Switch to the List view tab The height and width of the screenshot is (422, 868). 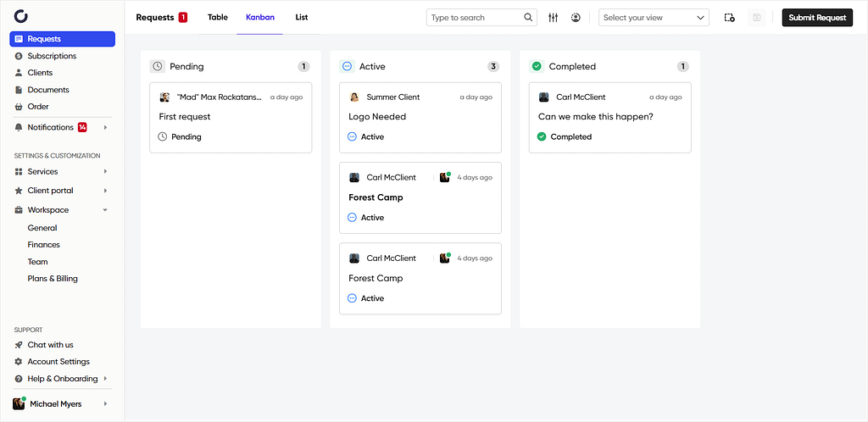302,17
